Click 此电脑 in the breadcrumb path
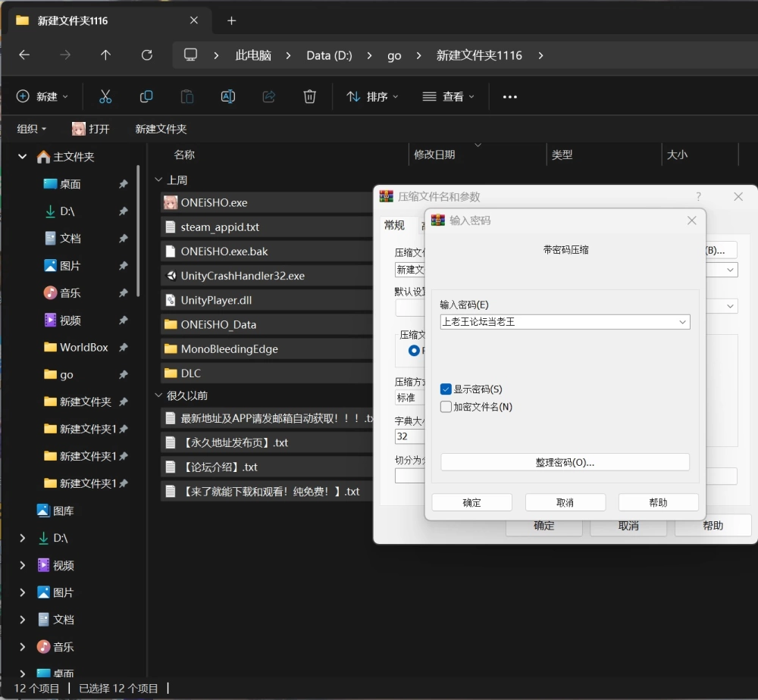758x700 pixels. (x=253, y=55)
